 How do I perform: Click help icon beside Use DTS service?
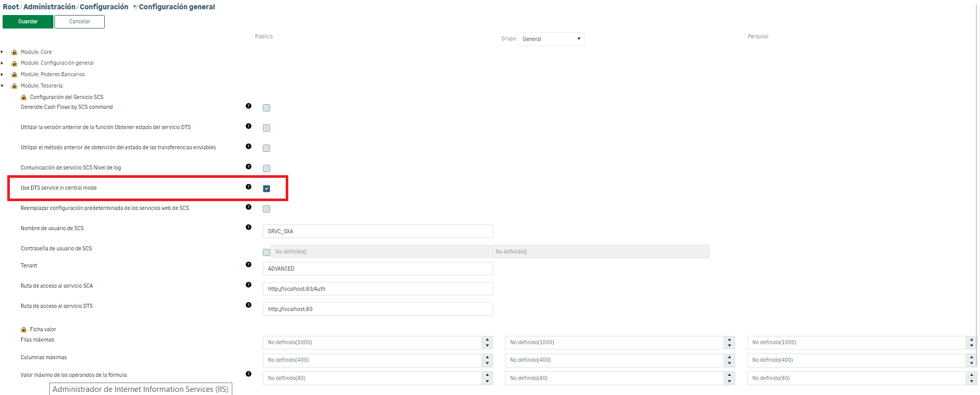248,187
